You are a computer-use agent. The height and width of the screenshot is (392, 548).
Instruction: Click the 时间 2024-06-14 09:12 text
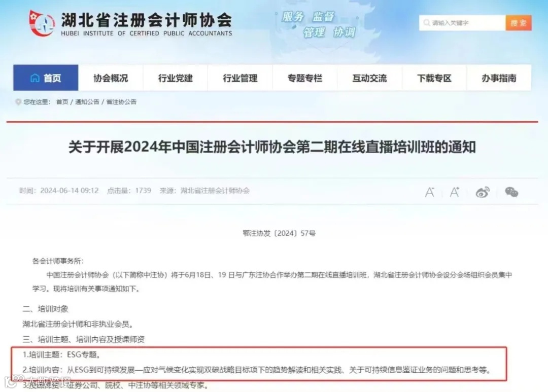59,191
